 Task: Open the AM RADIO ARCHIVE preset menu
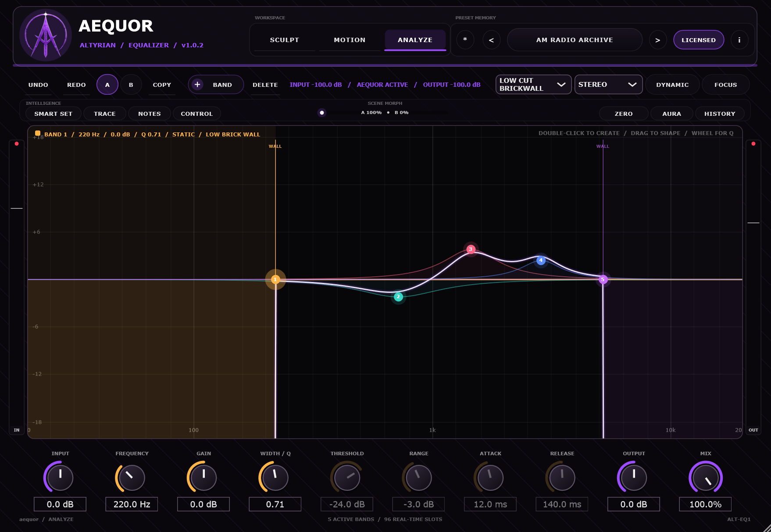click(575, 40)
